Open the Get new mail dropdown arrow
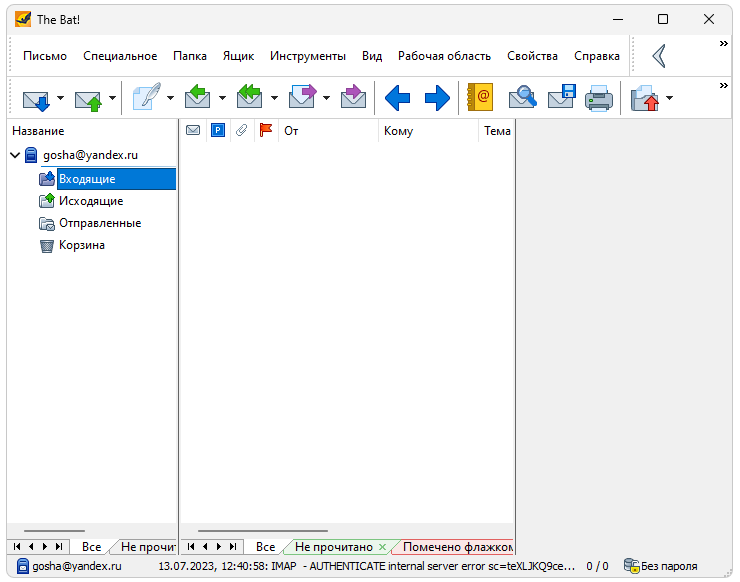740x582 pixels. point(60,98)
